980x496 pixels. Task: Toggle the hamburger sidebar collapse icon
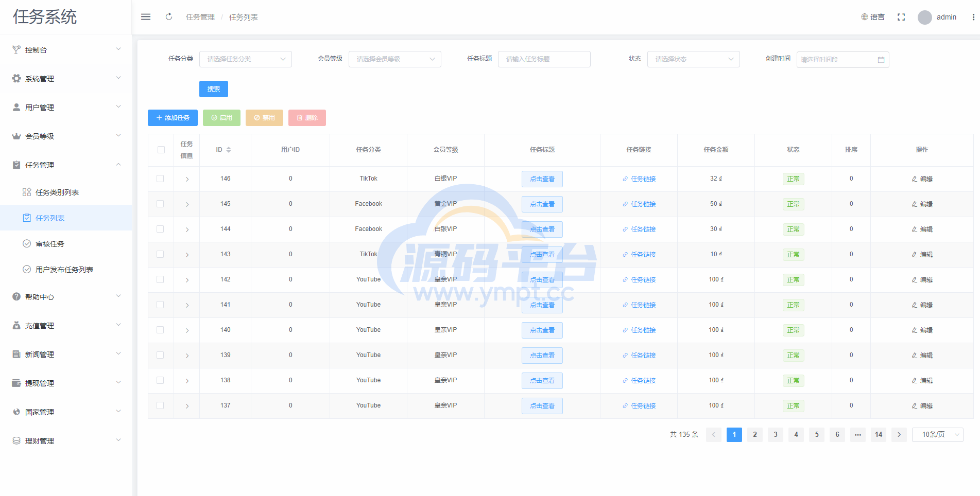[146, 17]
